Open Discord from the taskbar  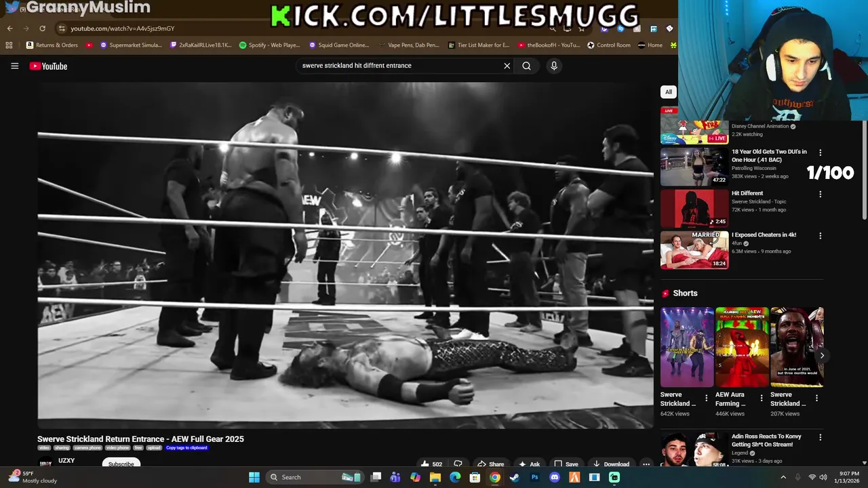click(555, 477)
